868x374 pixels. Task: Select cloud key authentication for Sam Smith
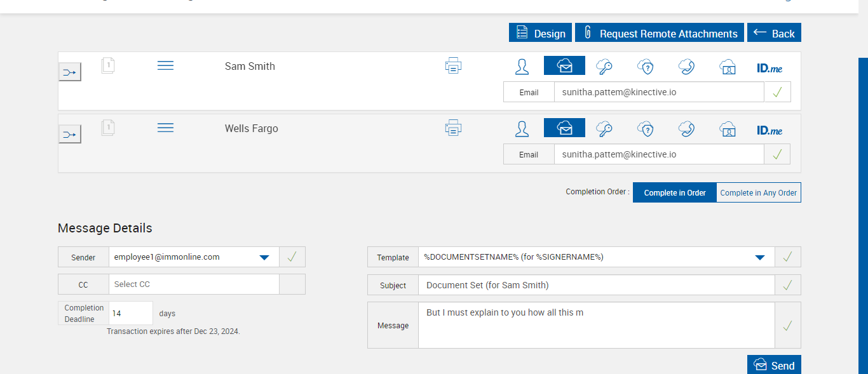pyautogui.click(x=604, y=66)
